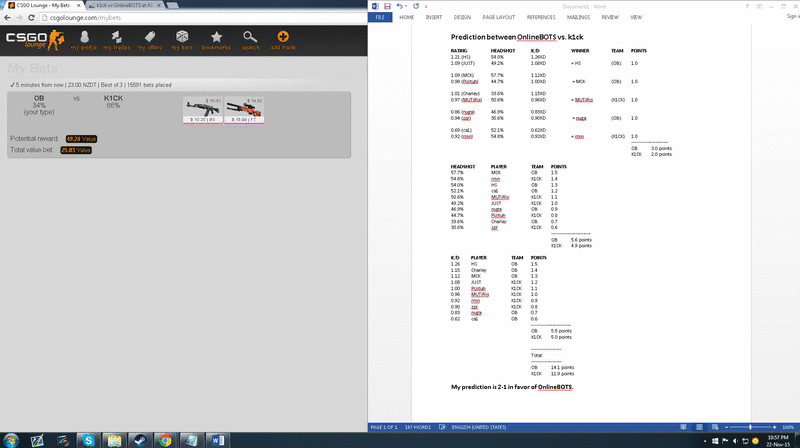Save the Word document
Screen dimensions: 800x448
tap(387, 6)
